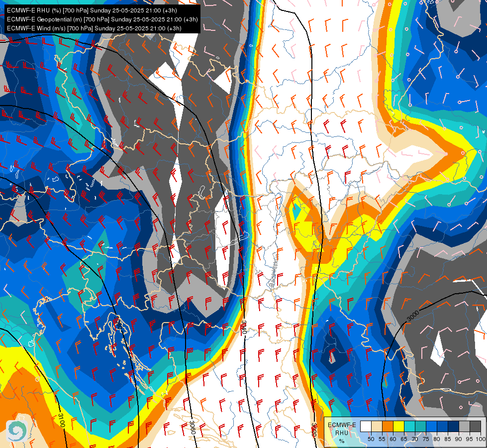This screenshot has height=448, width=487.
Task: Click the 'ECMWF-E' legend title text
Action: [342, 425]
